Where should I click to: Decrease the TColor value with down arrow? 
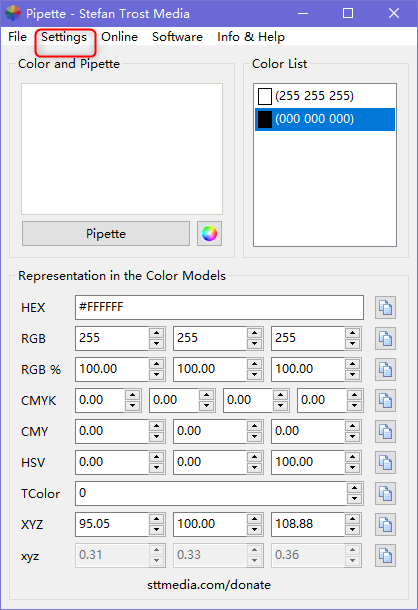[x=354, y=499]
